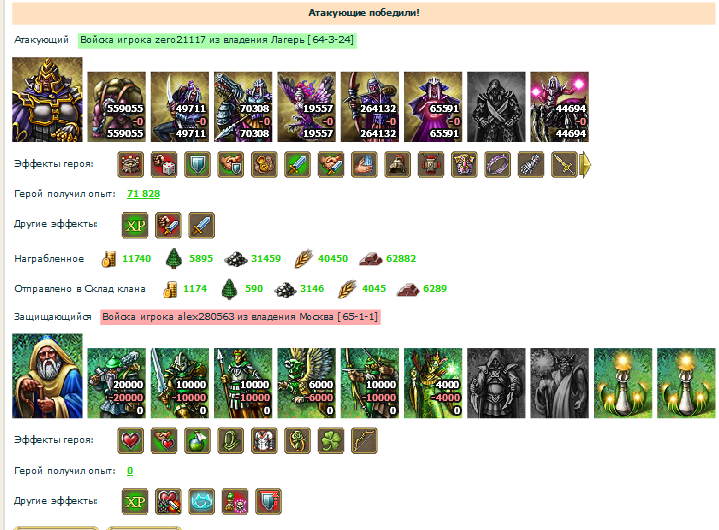Click the dice hero effect icon
719x530 pixels.
coord(164,164)
